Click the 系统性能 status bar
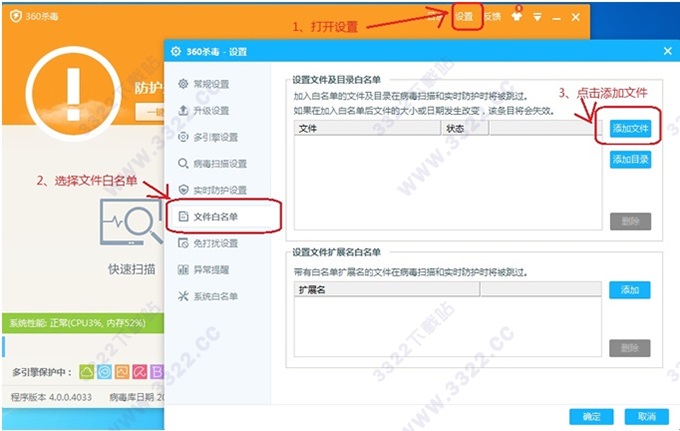 [x=83, y=323]
